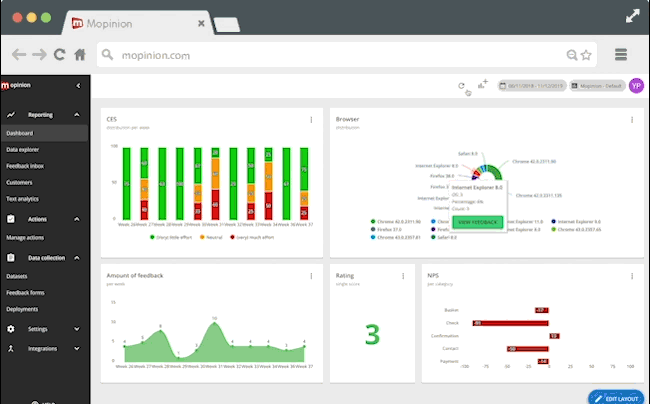This screenshot has width=650, height=404.
Task: Bookmark the page with the star icon
Action: (x=586, y=55)
